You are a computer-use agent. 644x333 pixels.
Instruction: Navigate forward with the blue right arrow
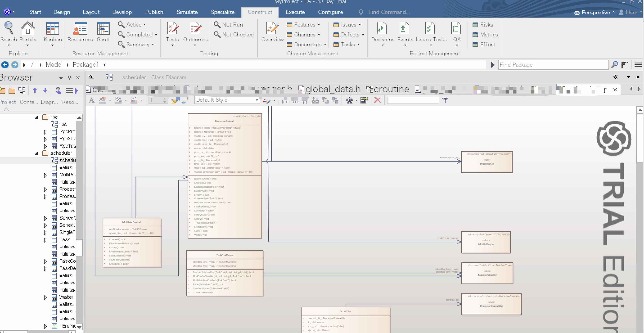15,65
